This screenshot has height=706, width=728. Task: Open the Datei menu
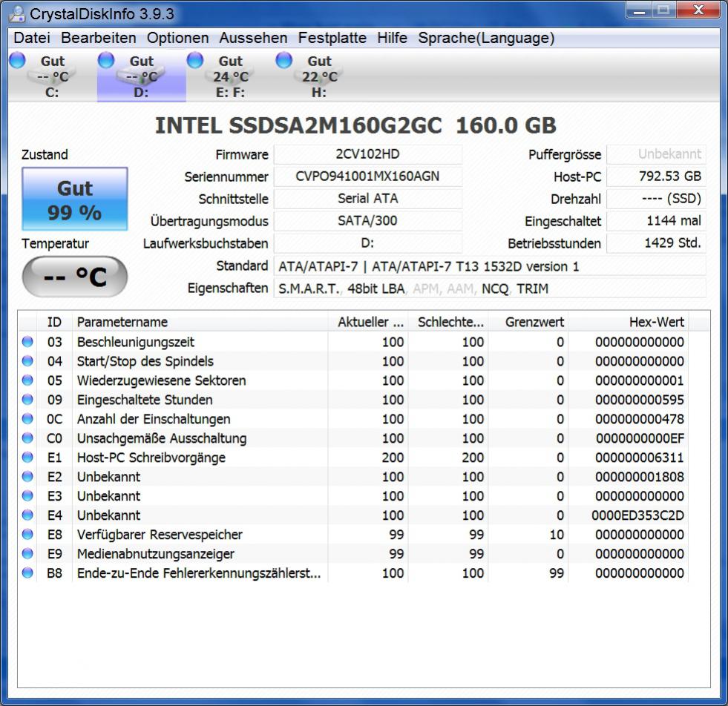[x=32, y=38]
